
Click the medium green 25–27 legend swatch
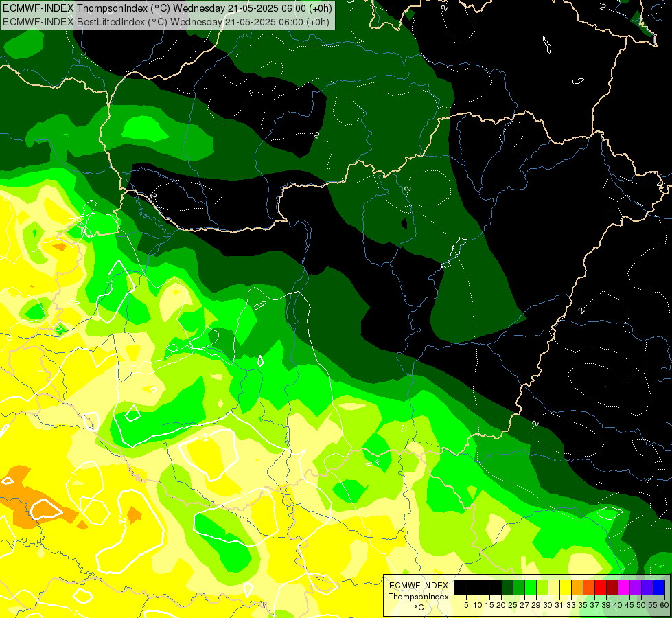[519, 587]
